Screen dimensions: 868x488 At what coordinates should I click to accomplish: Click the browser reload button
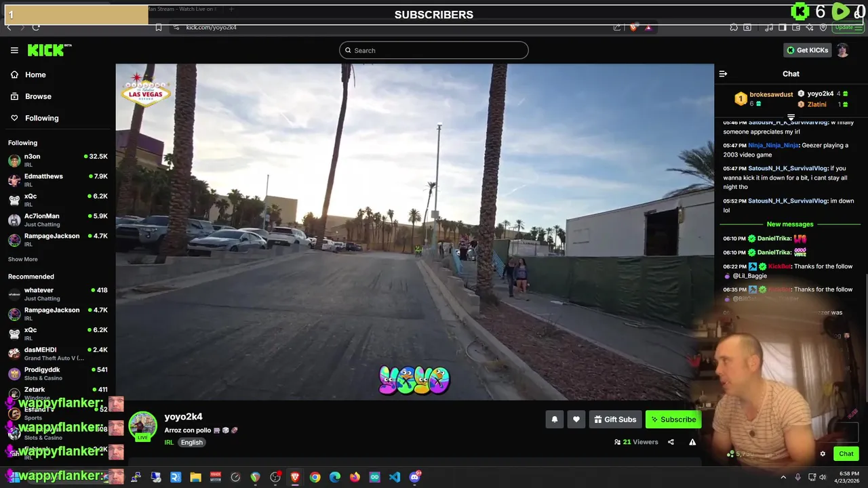click(36, 27)
